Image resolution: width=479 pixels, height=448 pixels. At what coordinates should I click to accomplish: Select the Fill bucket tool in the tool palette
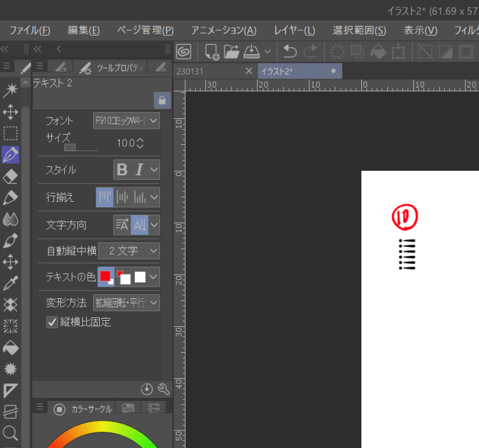tap(10, 347)
